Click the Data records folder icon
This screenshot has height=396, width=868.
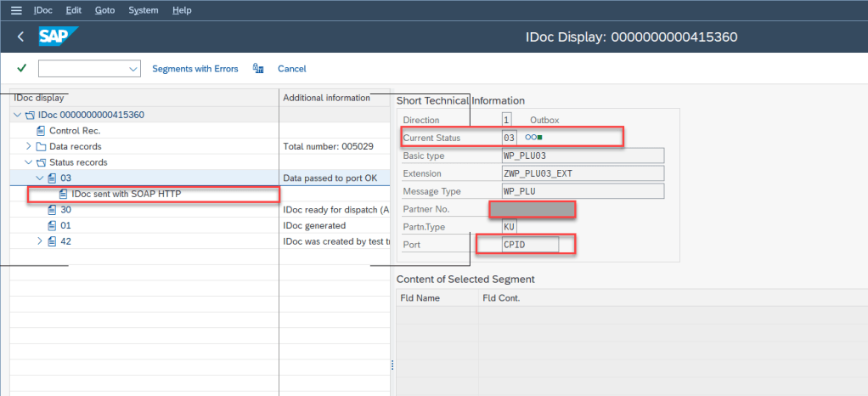pos(41,146)
